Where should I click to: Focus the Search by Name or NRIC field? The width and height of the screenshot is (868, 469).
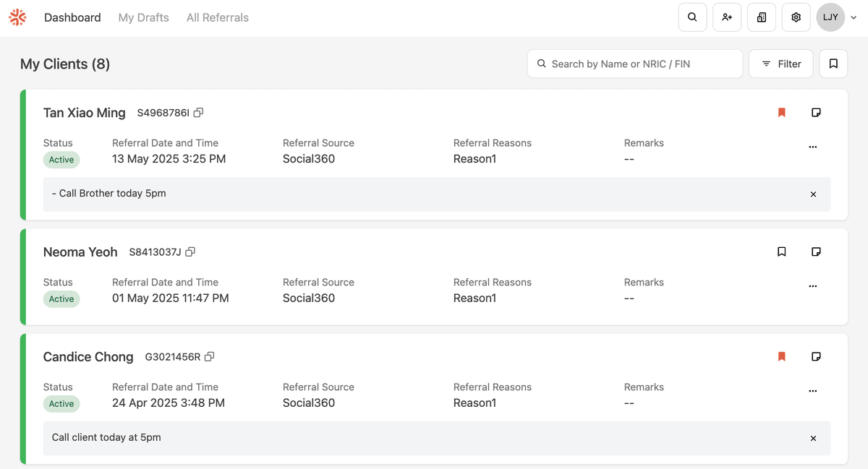pyautogui.click(x=635, y=64)
